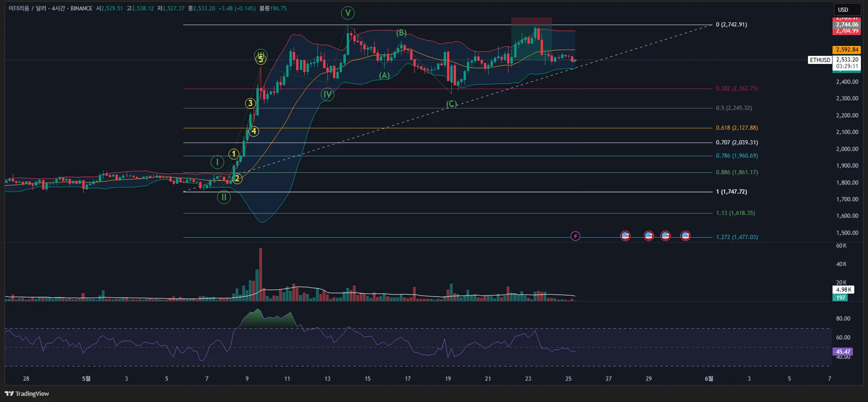Click the tall red volume bar spike
Image resolution: width=868 pixels, height=402 pixels.
(x=261, y=275)
